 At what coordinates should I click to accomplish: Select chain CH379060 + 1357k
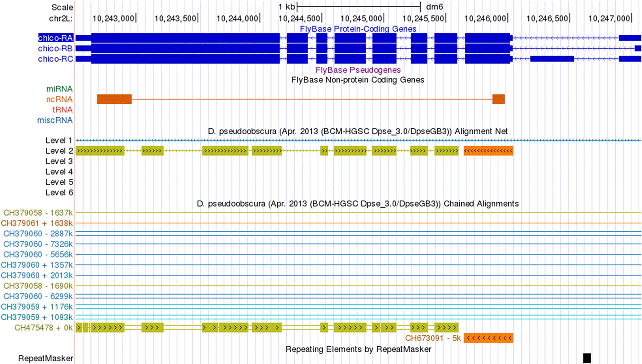(x=37, y=265)
